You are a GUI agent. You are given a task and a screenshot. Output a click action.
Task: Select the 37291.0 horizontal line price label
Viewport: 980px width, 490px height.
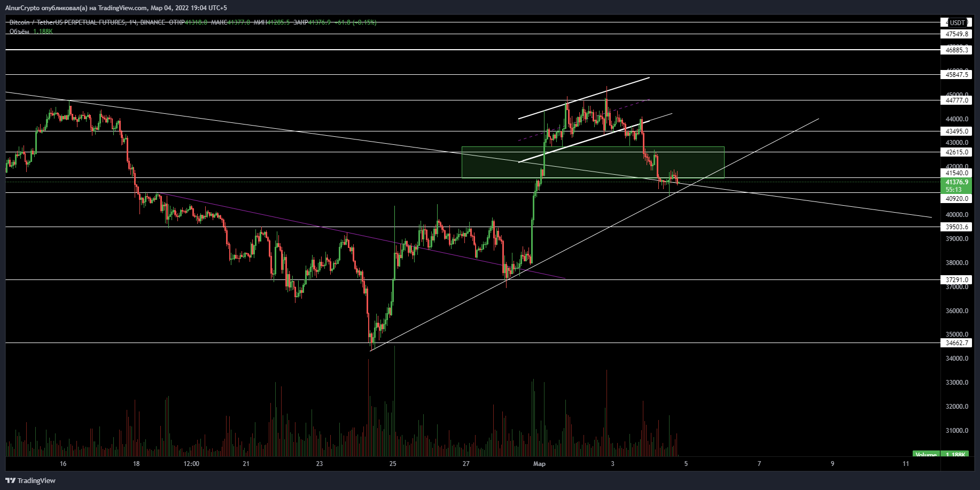tap(956, 280)
